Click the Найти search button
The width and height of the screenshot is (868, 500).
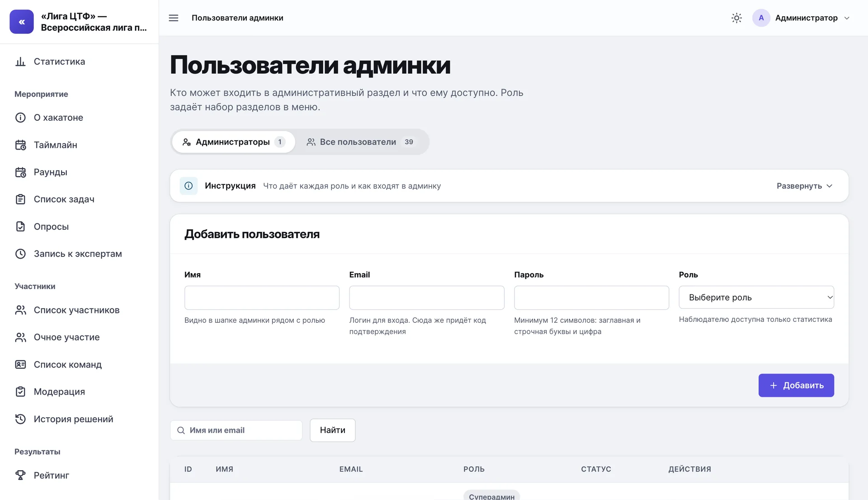pyautogui.click(x=333, y=430)
